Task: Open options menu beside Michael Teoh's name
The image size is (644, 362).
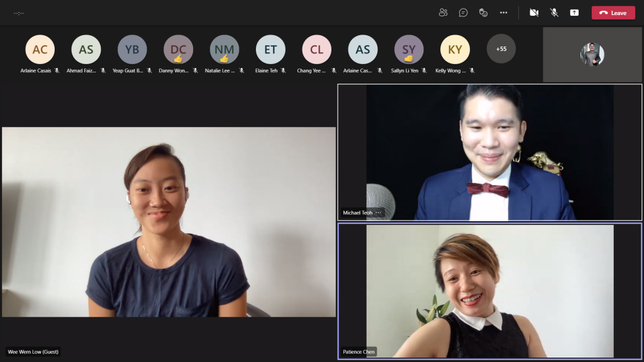Action: point(379,213)
